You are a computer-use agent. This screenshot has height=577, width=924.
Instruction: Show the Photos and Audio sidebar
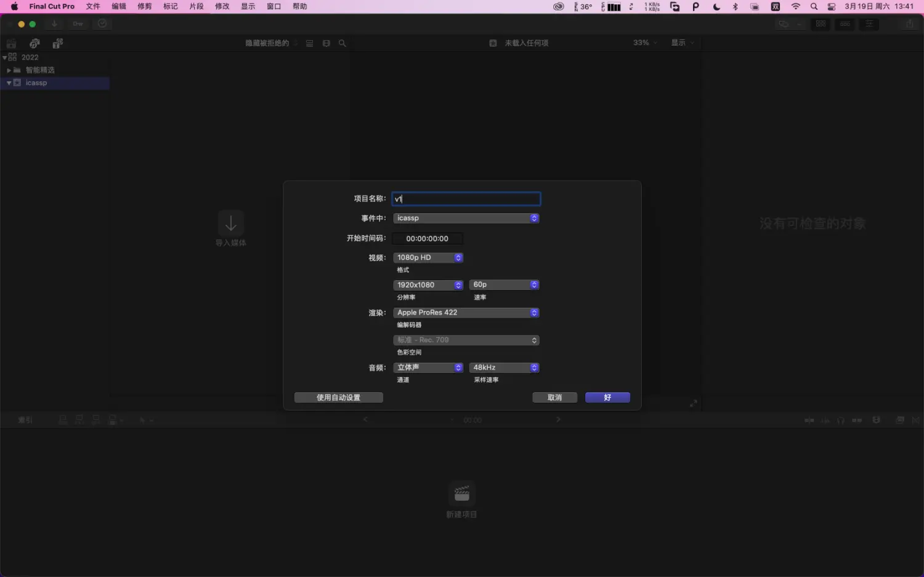point(34,43)
